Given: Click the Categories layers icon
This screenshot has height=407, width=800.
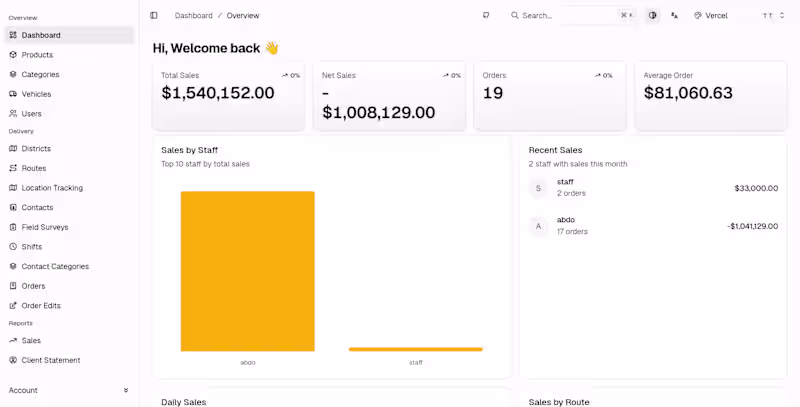Looking at the screenshot, I should point(13,74).
